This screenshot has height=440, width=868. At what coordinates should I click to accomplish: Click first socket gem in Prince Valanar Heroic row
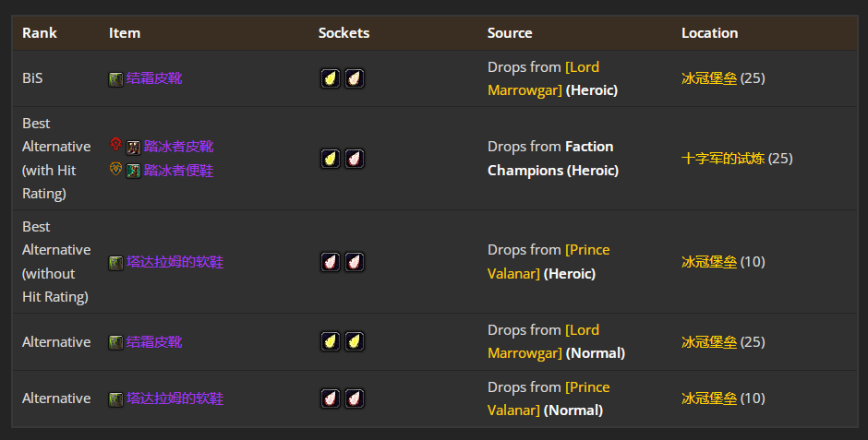pyautogui.click(x=330, y=262)
